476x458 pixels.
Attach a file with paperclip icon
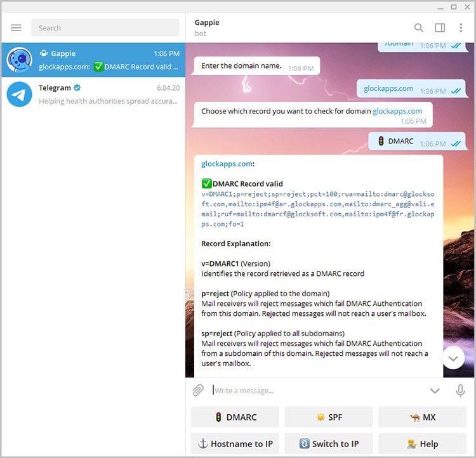coord(198,390)
